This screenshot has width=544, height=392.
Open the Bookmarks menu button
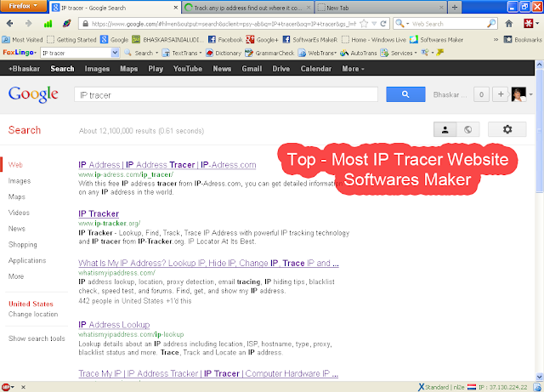point(523,40)
